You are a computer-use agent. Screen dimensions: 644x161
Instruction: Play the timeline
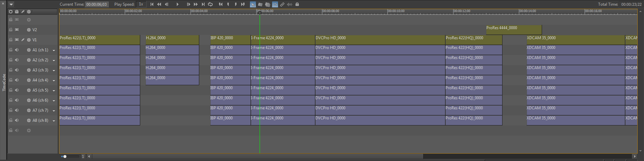177,4
